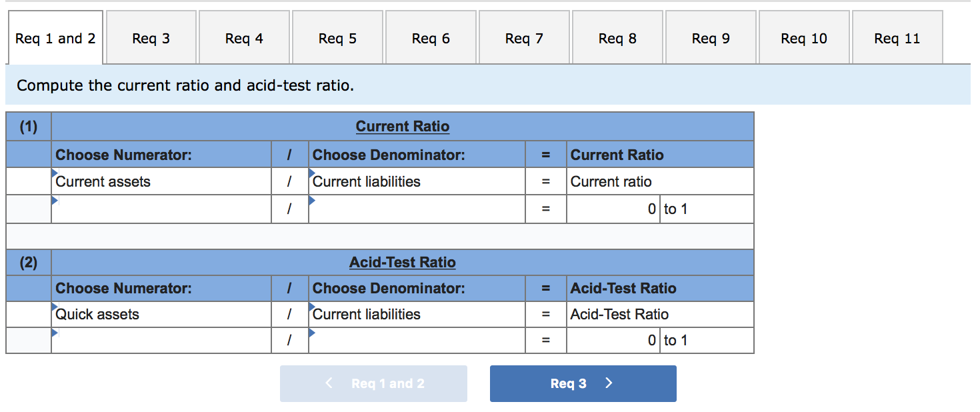Switch to the Req 8 tab
This screenshot has height=412, width=980.
[617, 39]
